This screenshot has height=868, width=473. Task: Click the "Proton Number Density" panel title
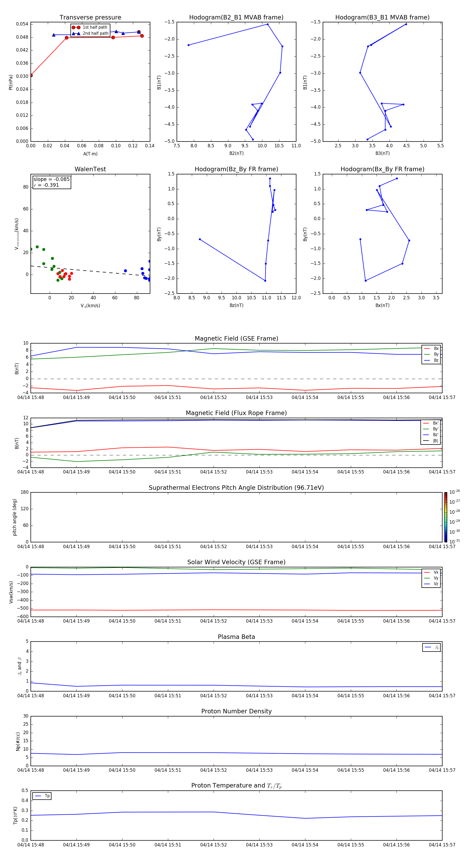point(236,711)
